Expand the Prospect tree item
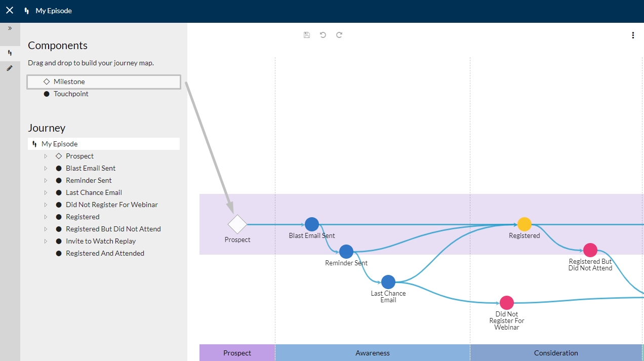Screen dimensions: 644x361 point(46,156)
